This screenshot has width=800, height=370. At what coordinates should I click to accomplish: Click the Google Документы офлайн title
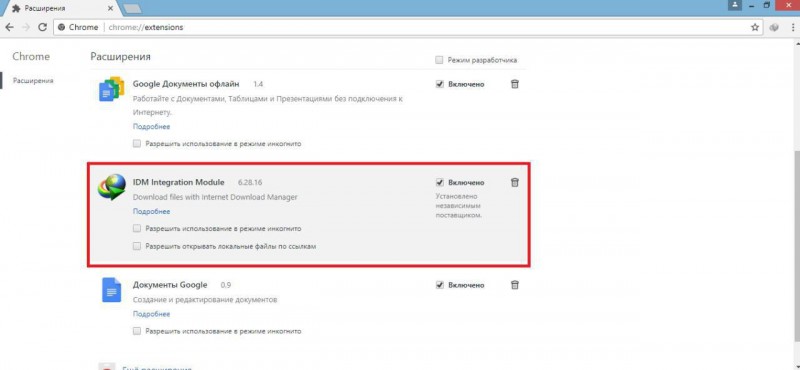[186, 84]
